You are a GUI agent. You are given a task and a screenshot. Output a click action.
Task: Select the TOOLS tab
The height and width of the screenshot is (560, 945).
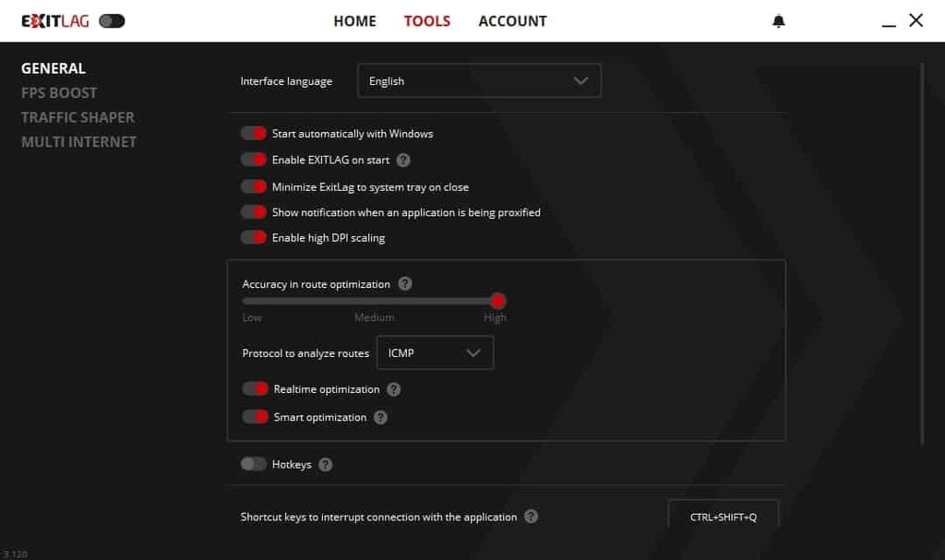point(427,21)
